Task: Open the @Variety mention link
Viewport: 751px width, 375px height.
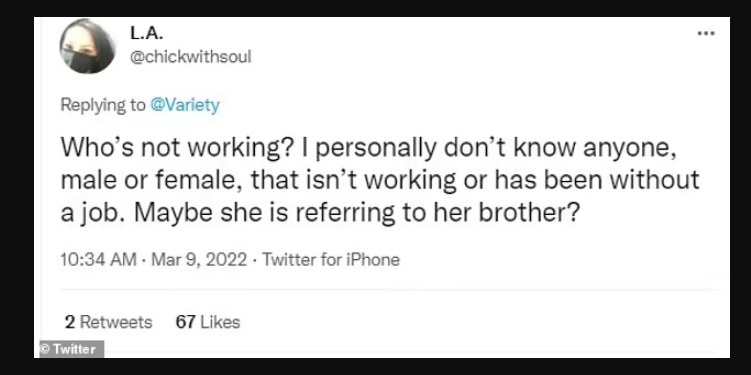Action: click(x=185, y=105)
